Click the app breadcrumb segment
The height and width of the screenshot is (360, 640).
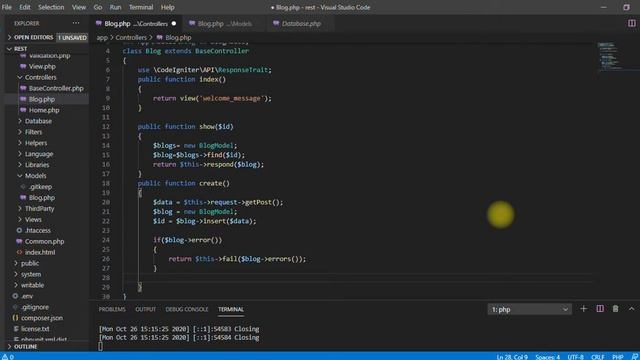coord(102,38)
